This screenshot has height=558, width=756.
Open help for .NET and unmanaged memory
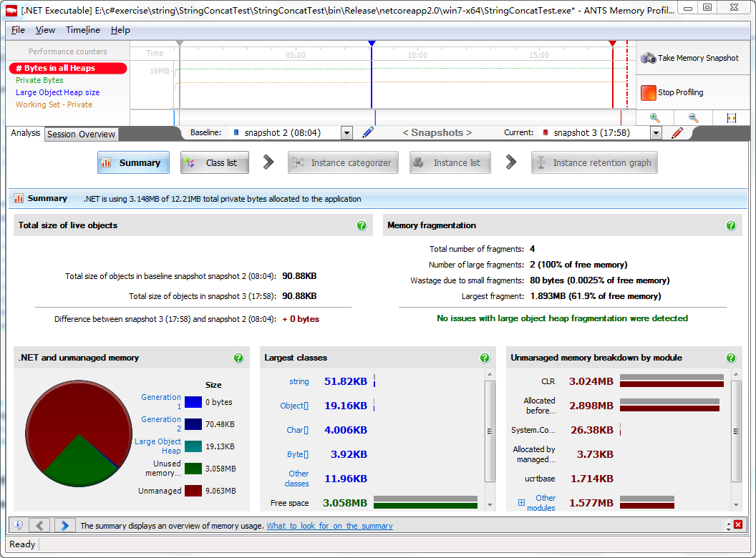click(x=238, y=358)
